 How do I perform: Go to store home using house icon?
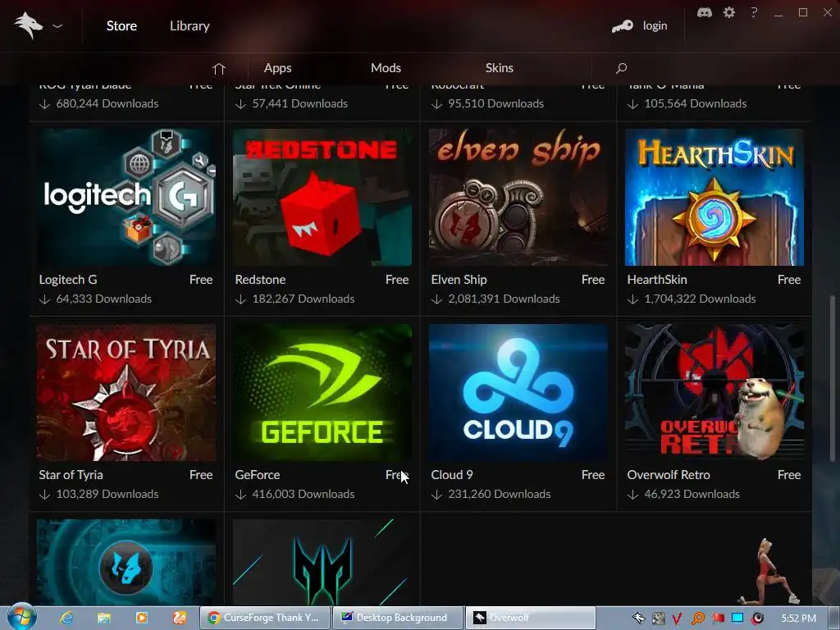click(218, 68)
